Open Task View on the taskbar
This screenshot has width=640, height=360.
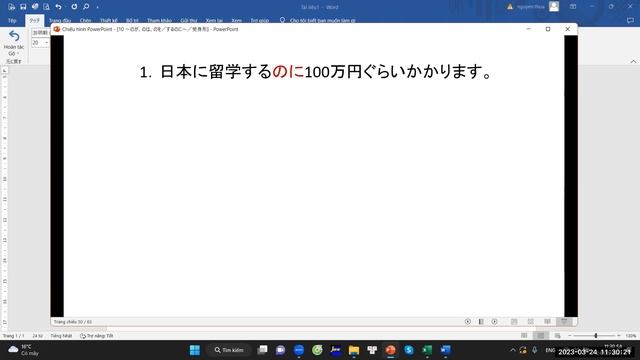tap(262, 350)
